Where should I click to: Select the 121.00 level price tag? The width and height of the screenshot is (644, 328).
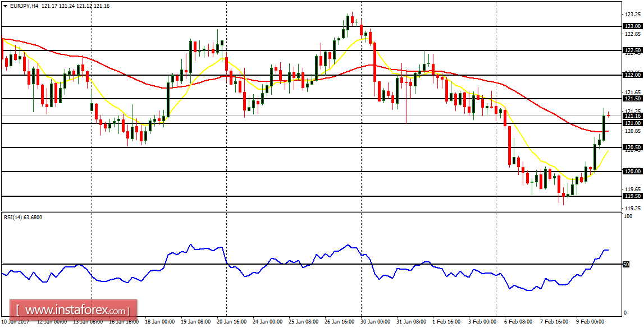click(x=633, y=123)
